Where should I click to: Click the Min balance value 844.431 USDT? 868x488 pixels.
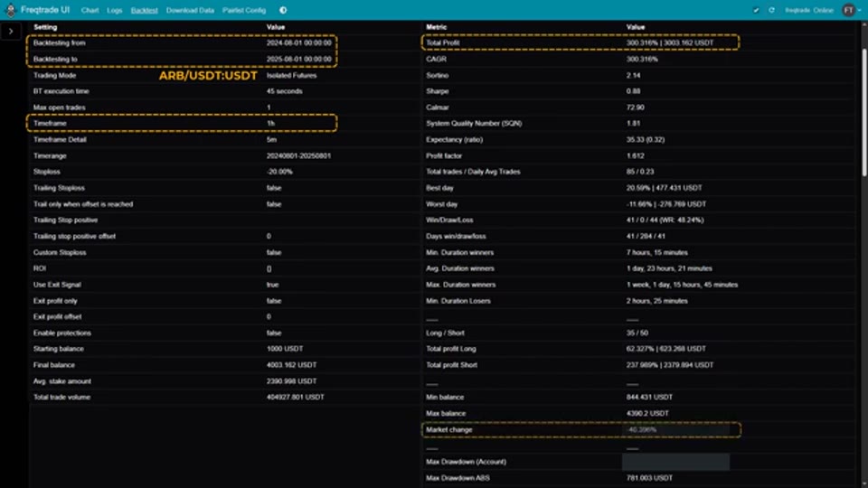[x=649, y=398]
